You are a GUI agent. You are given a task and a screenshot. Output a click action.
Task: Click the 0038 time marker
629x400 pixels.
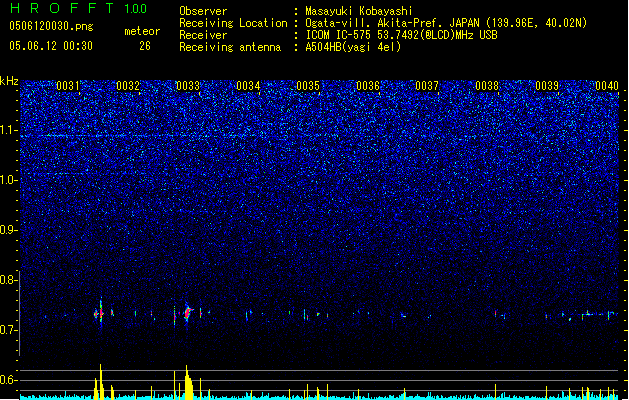coord(487,86)
